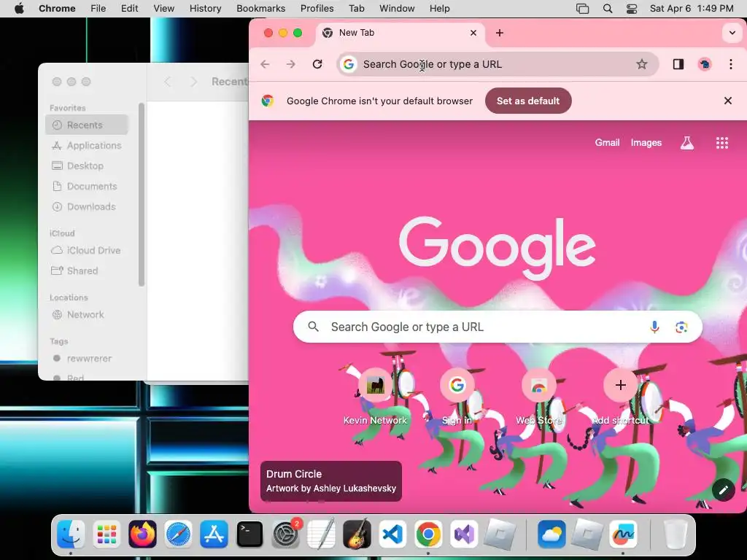
Task: Open the History menu
Action: click(x=205, y=9)
